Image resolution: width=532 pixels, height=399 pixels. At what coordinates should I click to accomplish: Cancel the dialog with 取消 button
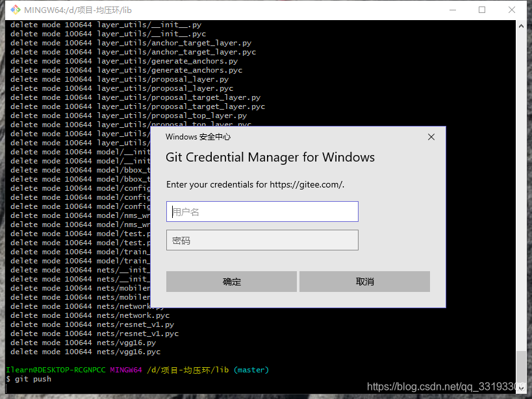[364, 282]
